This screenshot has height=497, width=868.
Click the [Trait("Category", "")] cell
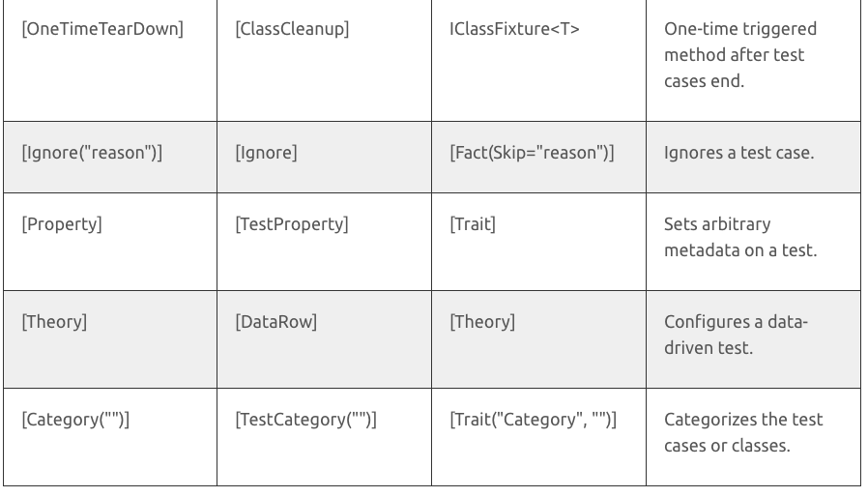coord(533,420)
